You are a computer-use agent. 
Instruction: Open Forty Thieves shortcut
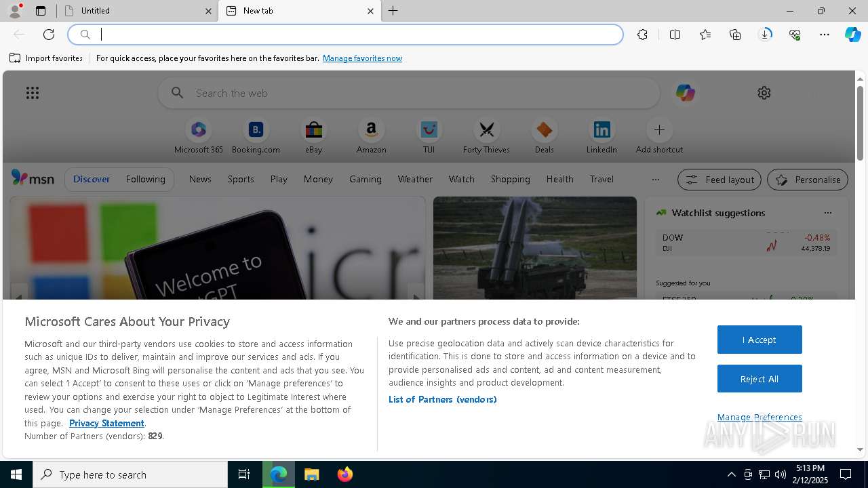[486, 136]
